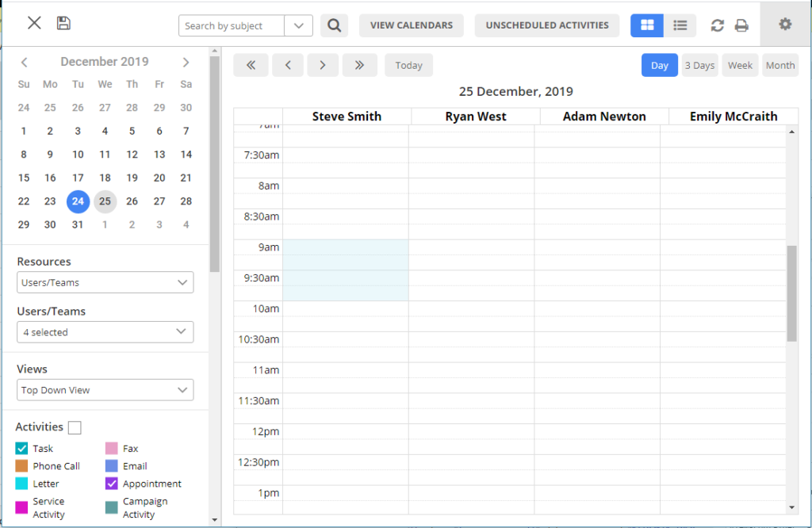812x528 pixels.
Task: Switch to grid calendar view icon
Action: click(x=646, y=26)
